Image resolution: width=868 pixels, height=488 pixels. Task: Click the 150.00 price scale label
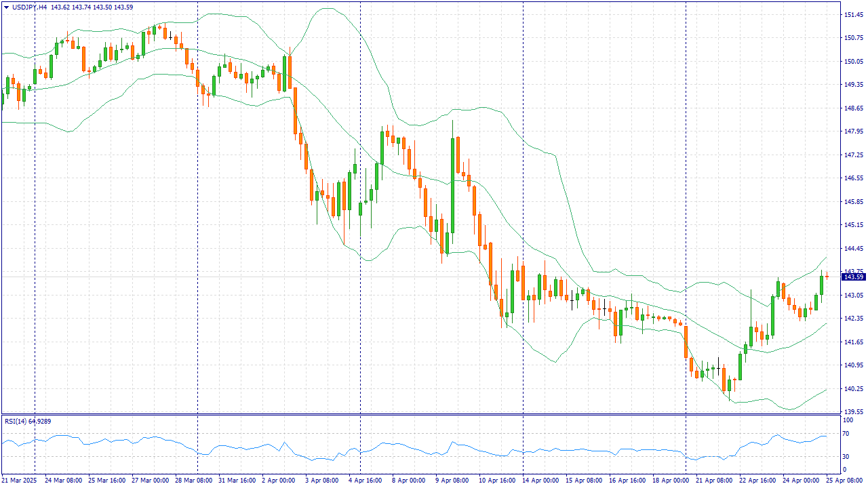852,61
